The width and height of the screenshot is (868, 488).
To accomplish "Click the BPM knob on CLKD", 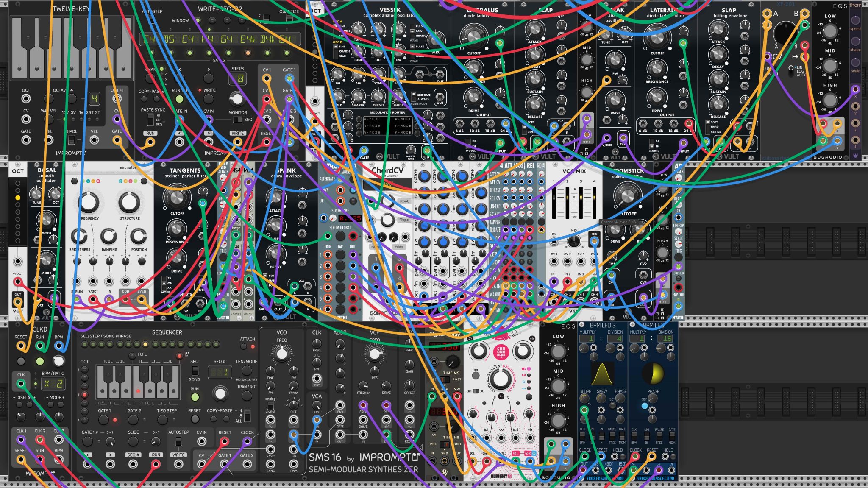I will coord(58,361).
